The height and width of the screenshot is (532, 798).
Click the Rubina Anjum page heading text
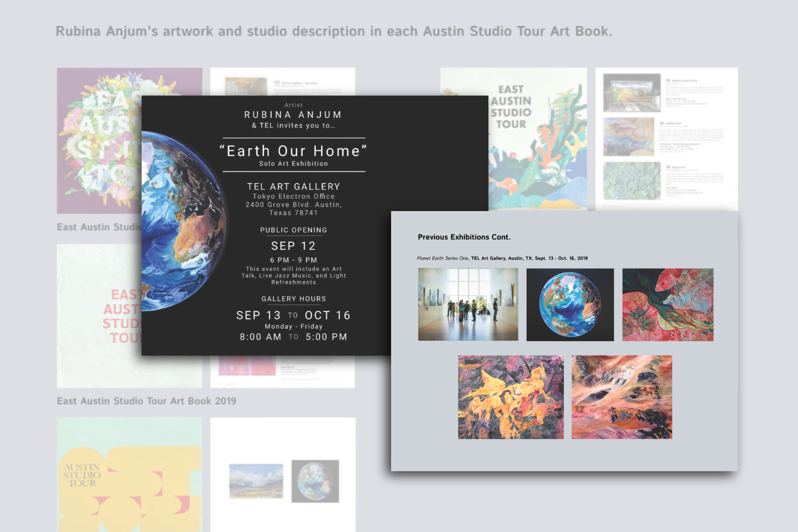coord(334,31)
